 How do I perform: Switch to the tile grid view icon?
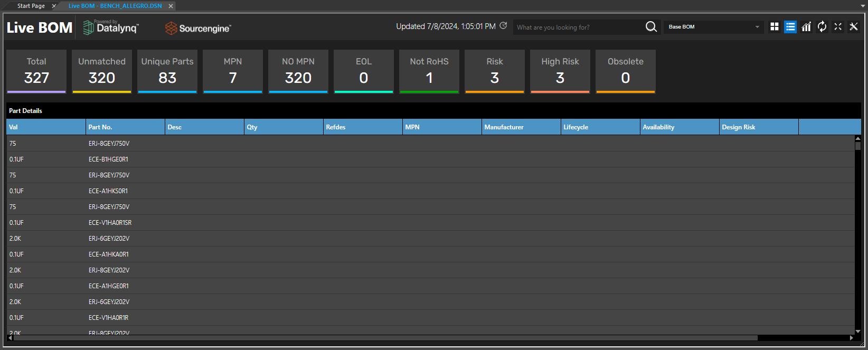[x=775, y=27]
